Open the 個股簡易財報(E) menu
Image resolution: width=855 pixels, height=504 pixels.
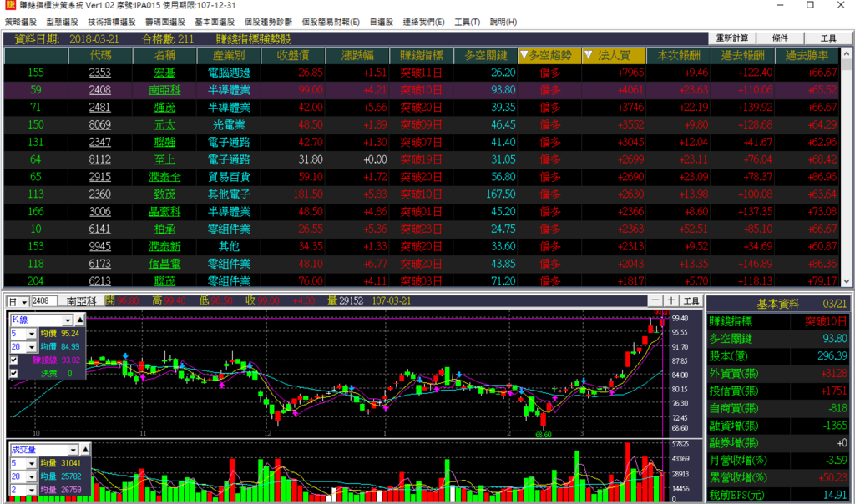[331, 22]
